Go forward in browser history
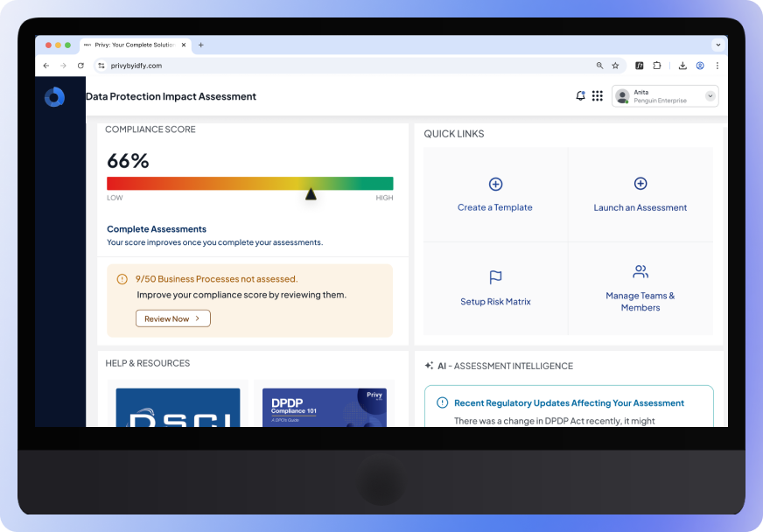The image size is (763, 532). coord(63,66)
